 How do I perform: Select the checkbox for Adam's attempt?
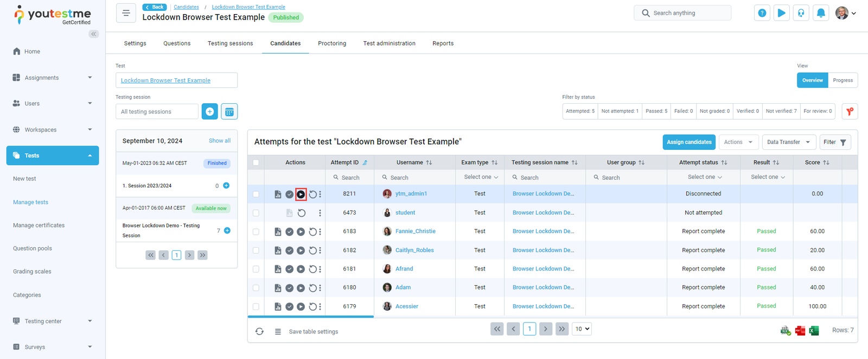(256, 288)
